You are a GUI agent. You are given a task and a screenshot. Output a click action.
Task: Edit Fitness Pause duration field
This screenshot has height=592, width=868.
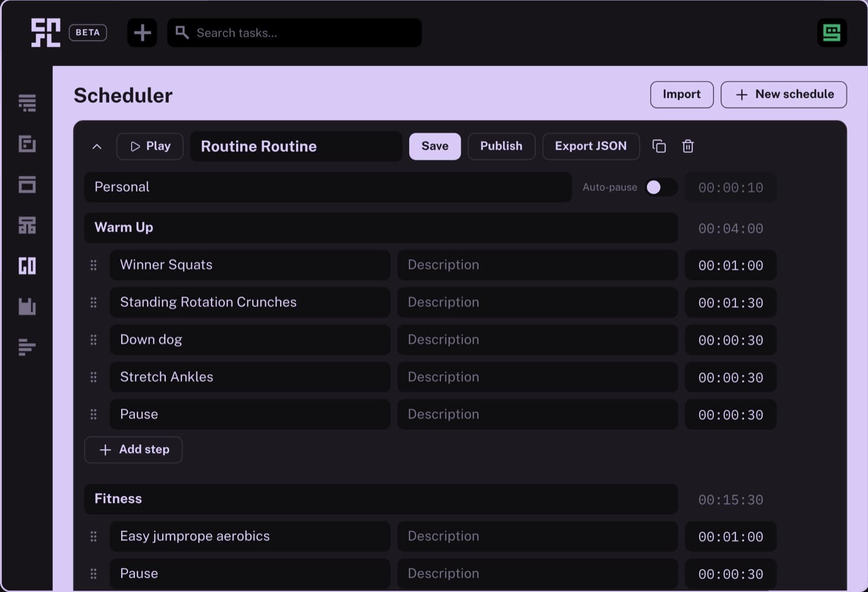pyautogui.click(x=731, y=574)
